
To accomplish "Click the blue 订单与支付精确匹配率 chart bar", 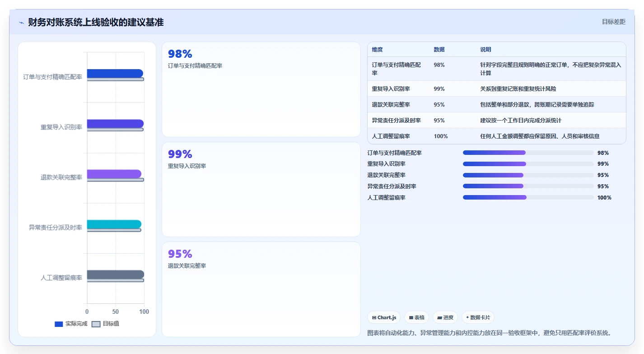I will [x=115, y=74].
